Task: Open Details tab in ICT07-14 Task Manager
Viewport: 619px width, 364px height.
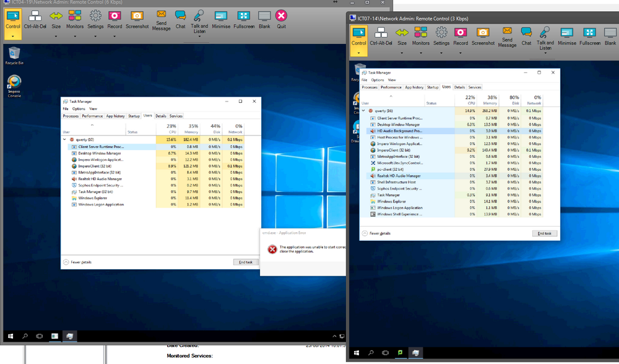Action: tap(459, 87)
